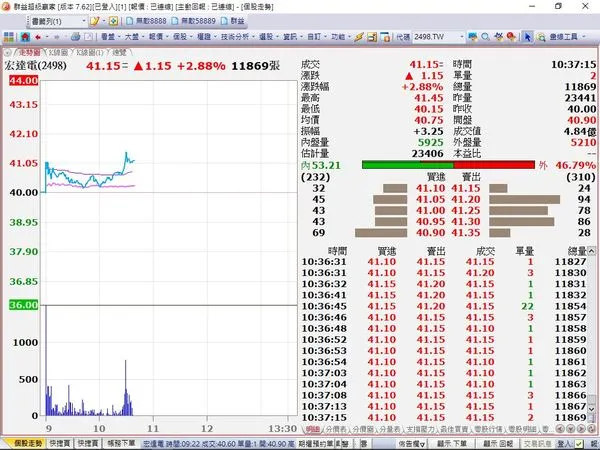Click the bottom tab scroll left arrow
The height and width of the screenshot is (450, 600).
coord(560,429)
